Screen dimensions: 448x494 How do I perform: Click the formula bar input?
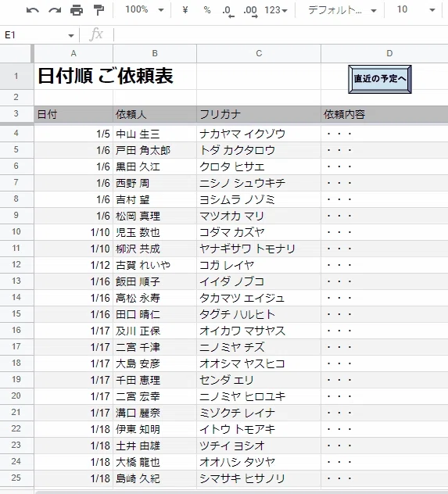[x=281, y=34]
